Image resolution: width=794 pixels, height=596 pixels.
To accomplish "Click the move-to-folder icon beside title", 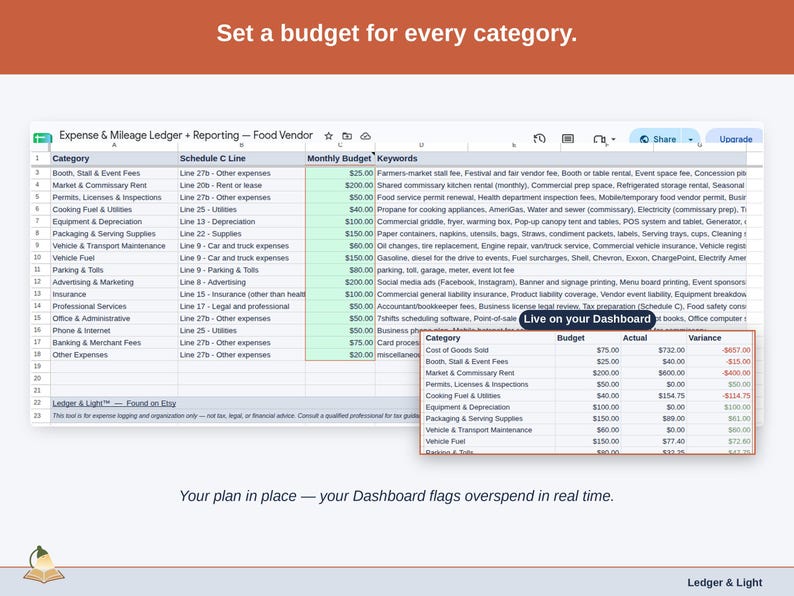I will (347, 136).
